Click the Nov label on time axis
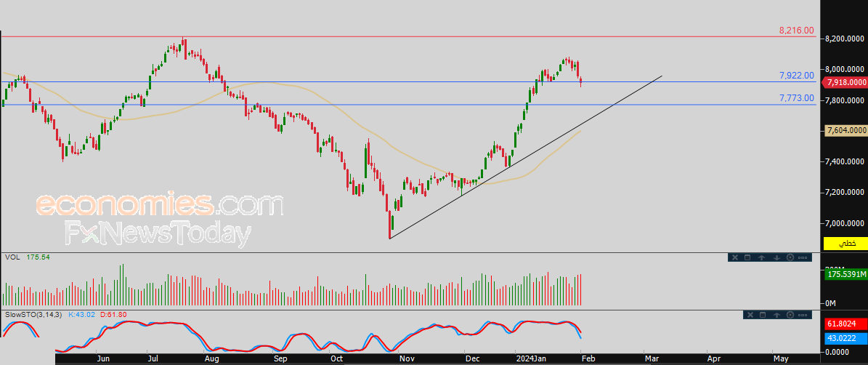 407,359
